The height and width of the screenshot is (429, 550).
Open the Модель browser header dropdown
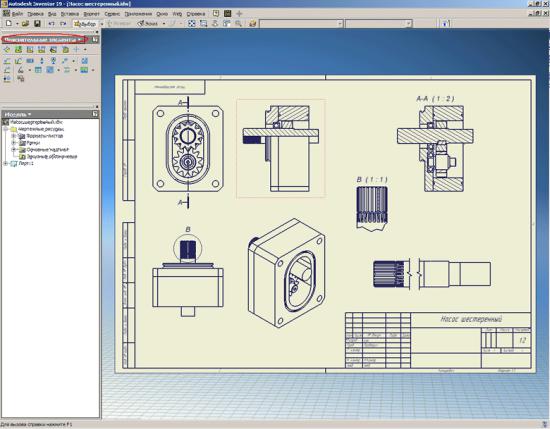pos(18,114)
